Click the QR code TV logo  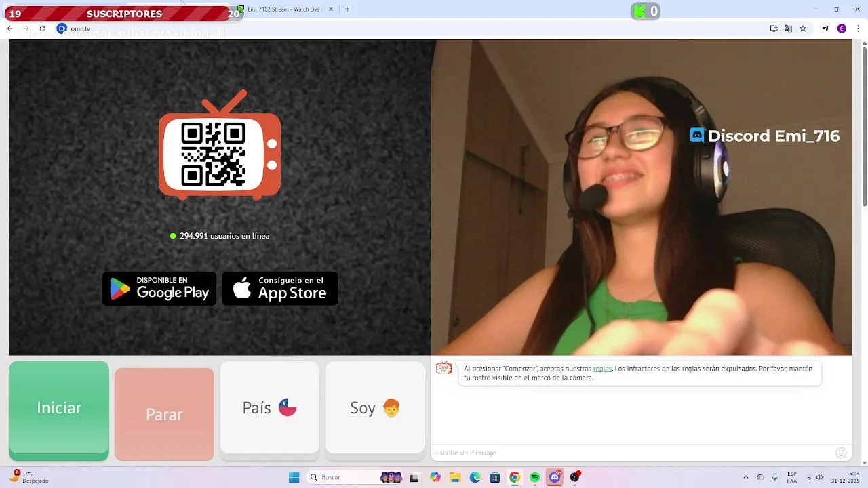tap(220, 145)
